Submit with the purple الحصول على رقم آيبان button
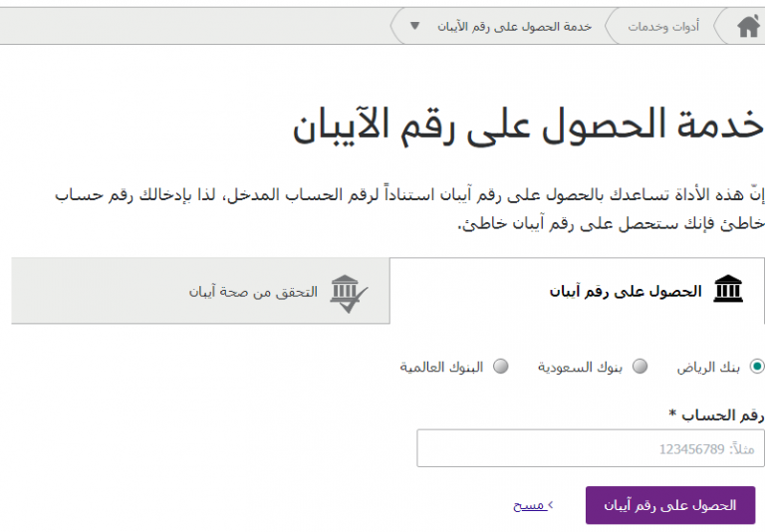The width and height of the screenshot is (765, 532). click(x=670, y=505)
